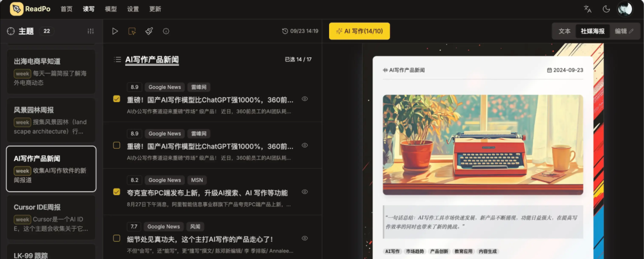Click the sound wave icon on the poster header
The image size is (644, 259).
[385, 70]
